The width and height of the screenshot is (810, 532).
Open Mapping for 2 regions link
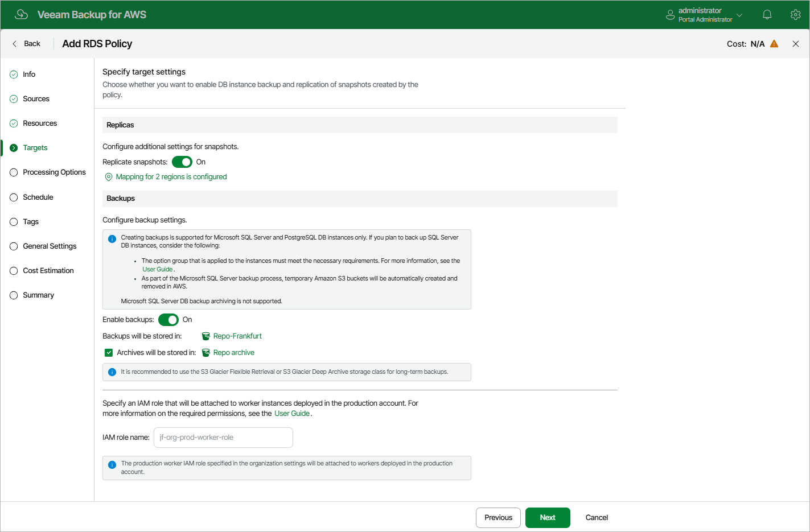[x=171, y=177]
